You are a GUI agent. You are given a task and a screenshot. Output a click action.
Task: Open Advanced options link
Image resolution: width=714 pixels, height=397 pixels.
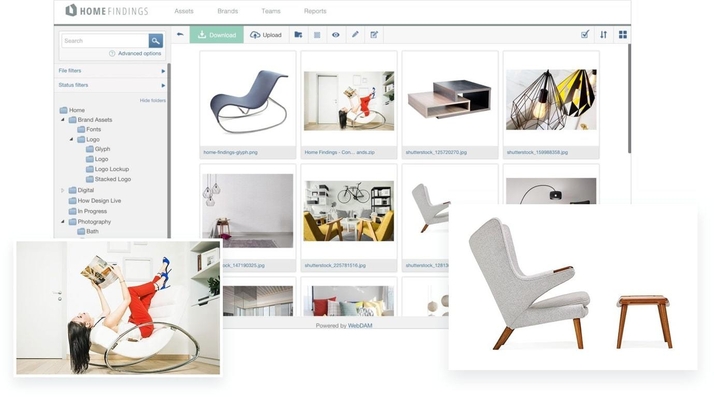coord(139,53)
